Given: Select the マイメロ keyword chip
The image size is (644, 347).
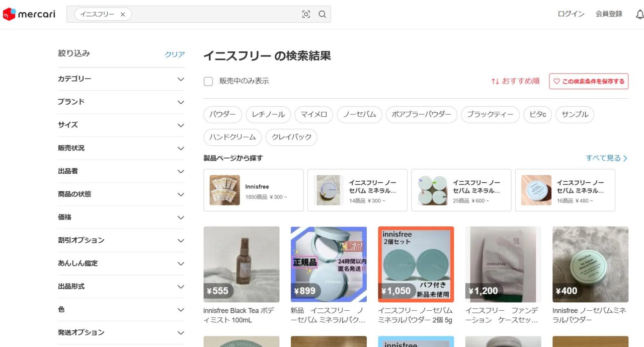Looking at the screenshot, I should 314,115.
